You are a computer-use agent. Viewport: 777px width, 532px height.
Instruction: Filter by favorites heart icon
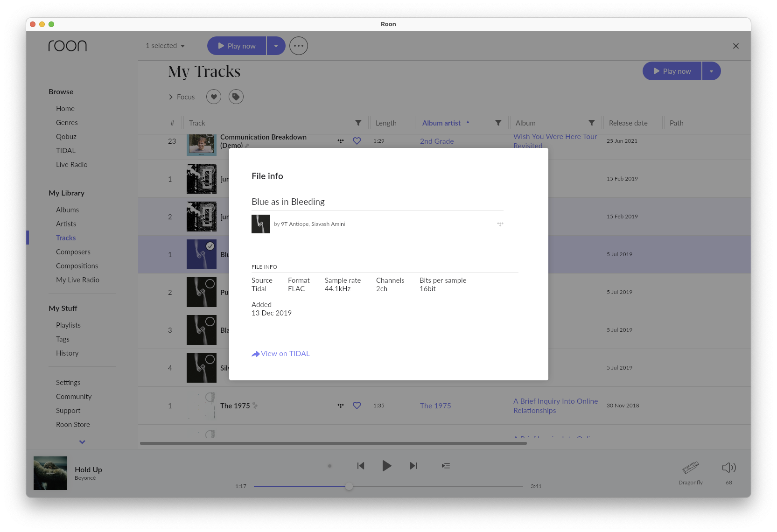[x=214, y=97]
